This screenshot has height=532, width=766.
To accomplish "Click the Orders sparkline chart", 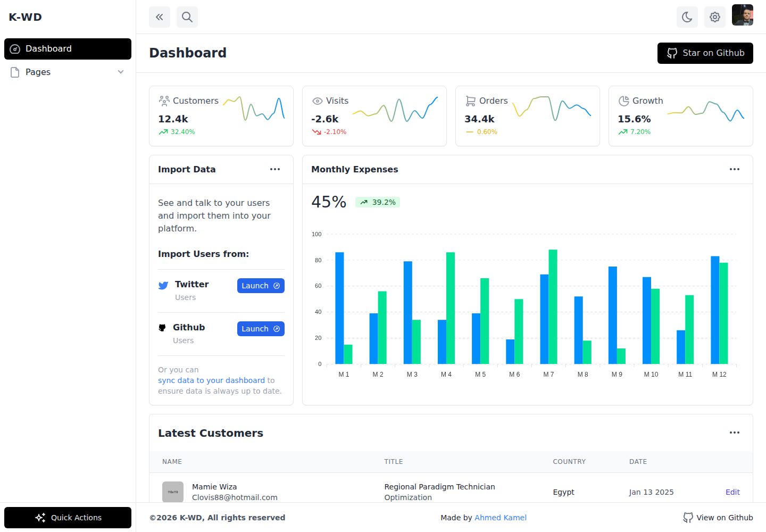I will tap(552, 109).
